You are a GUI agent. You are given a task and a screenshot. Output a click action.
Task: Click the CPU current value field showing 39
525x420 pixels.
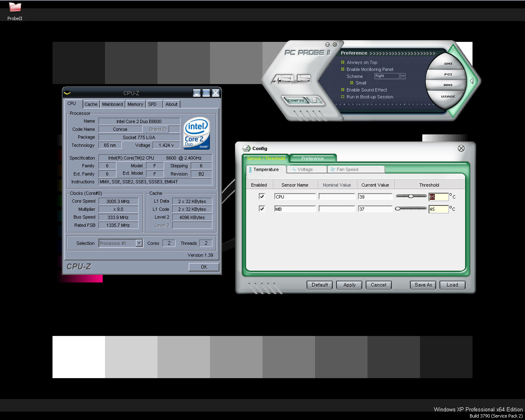click(375, 197)
